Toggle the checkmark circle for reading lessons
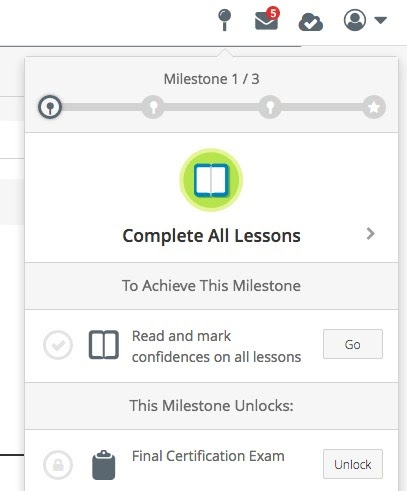This screenshot has width=407, height=491. click(58, 345)
